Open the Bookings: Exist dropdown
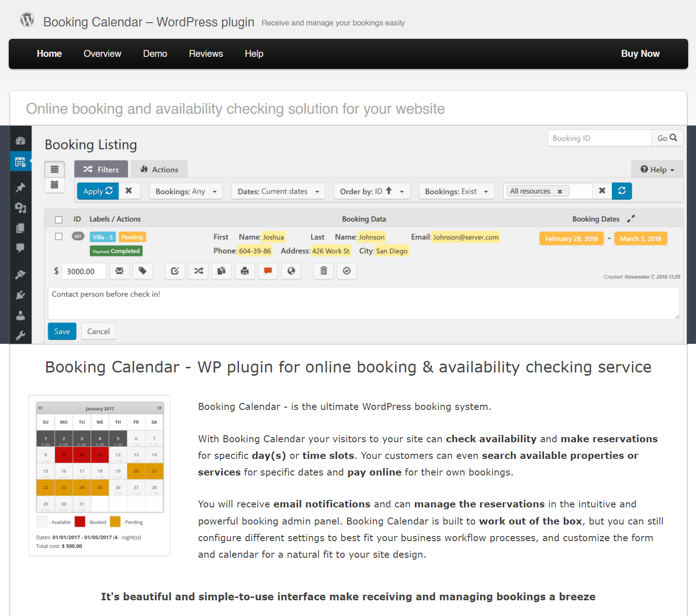Viewport: 696px width, 616px height. click(456, 191)
